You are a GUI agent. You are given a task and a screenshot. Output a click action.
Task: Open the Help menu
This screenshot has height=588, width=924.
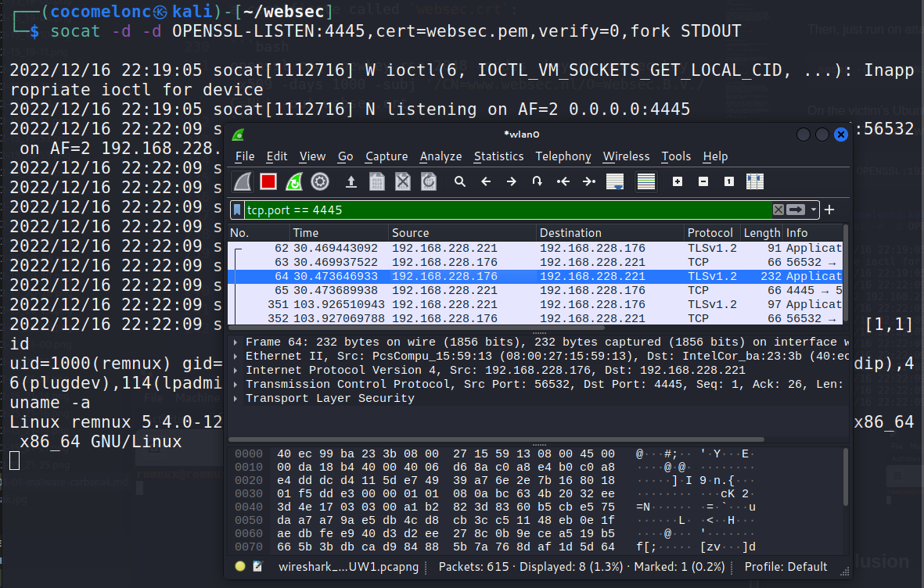coord(715,156)
